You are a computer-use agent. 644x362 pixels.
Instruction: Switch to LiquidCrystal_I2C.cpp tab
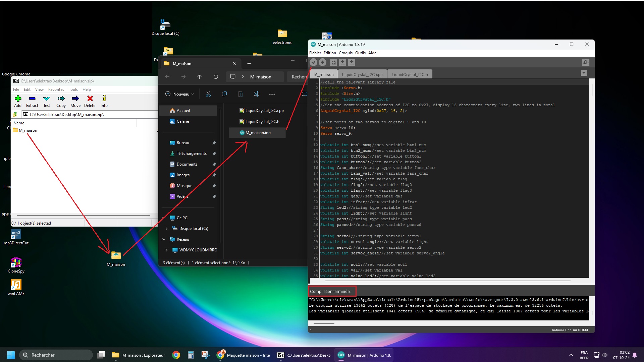coord(362,74)
